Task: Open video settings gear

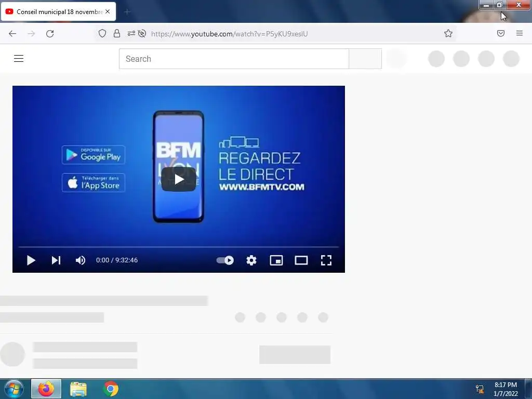Action: tap(251, 260)
